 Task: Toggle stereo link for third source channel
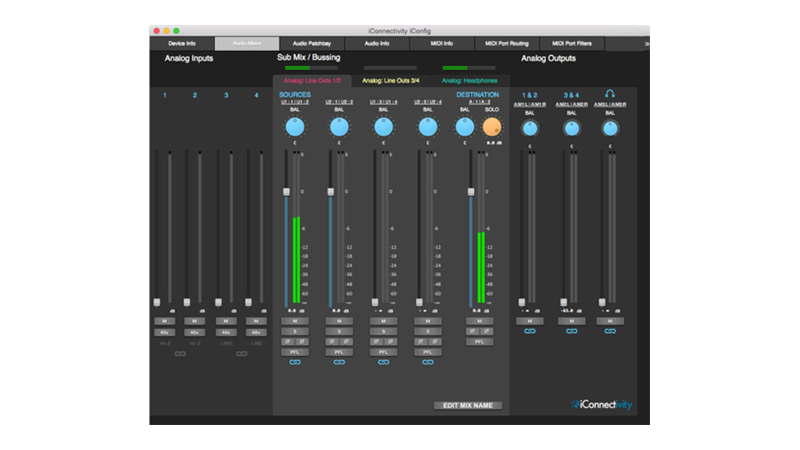[383, 362]
